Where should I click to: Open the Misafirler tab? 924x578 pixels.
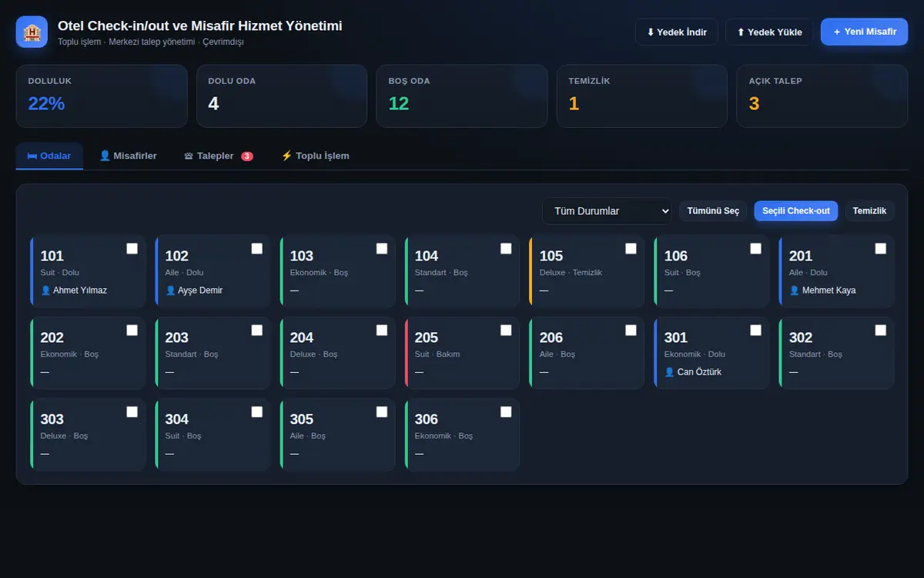tap(128, 156)
